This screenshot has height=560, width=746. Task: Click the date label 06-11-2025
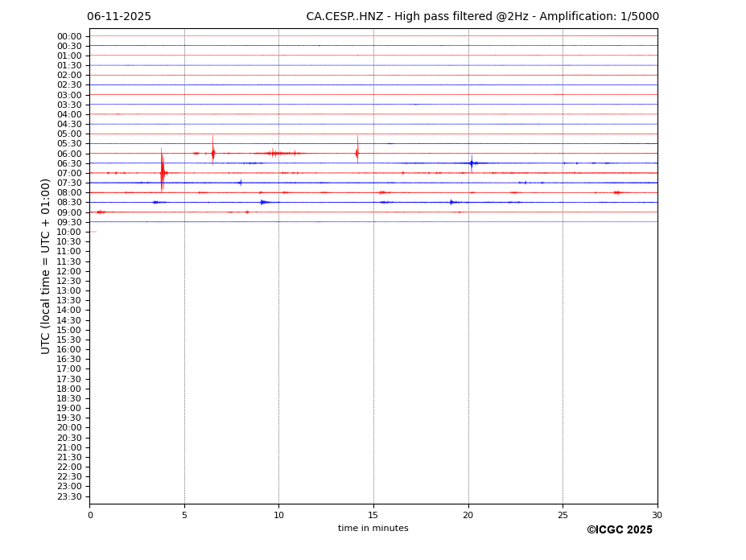[x=119, y=17]
